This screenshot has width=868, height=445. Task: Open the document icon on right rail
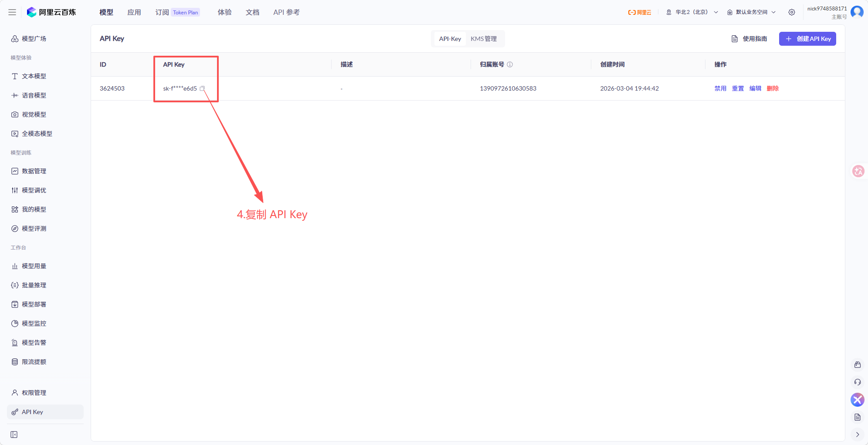[x=858, y=417]
